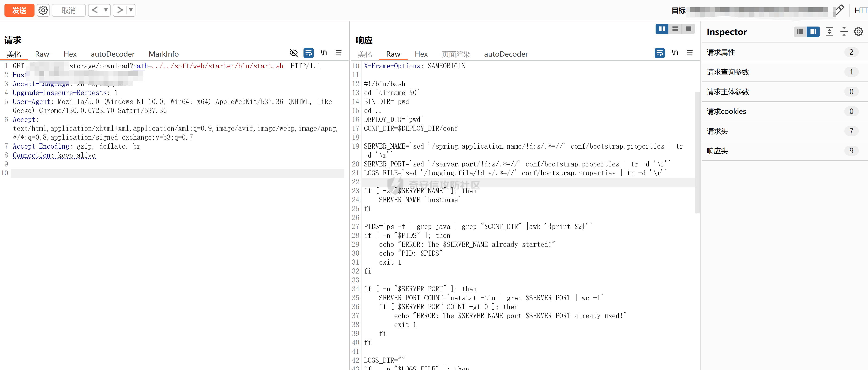This screenshot has height=370, width=868.
Task: Expand all Inspector sections icon
Action: (829, 32)
